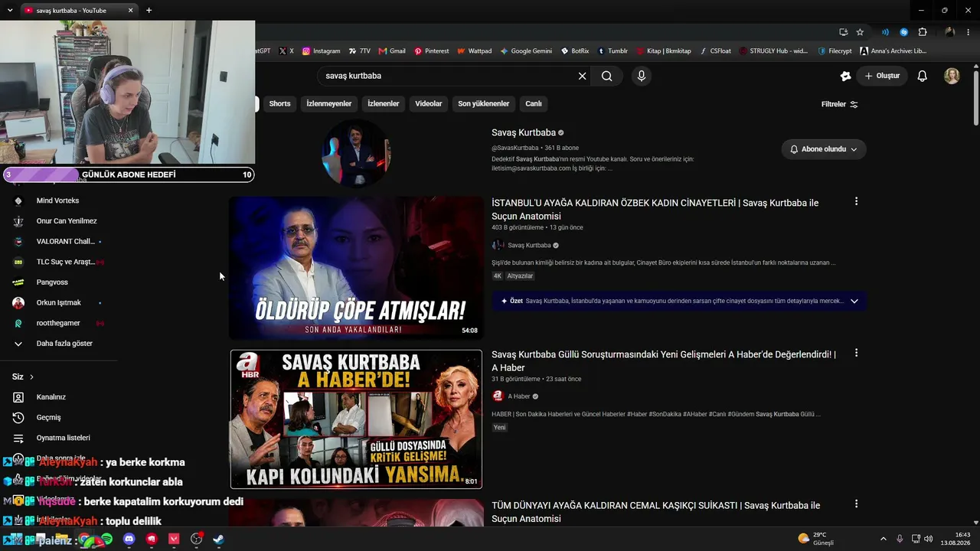Open the Güllü Soruşturması A Haber video title
Image resolution: width=980 pixels, height=551 pixels.
click(664, 361)
